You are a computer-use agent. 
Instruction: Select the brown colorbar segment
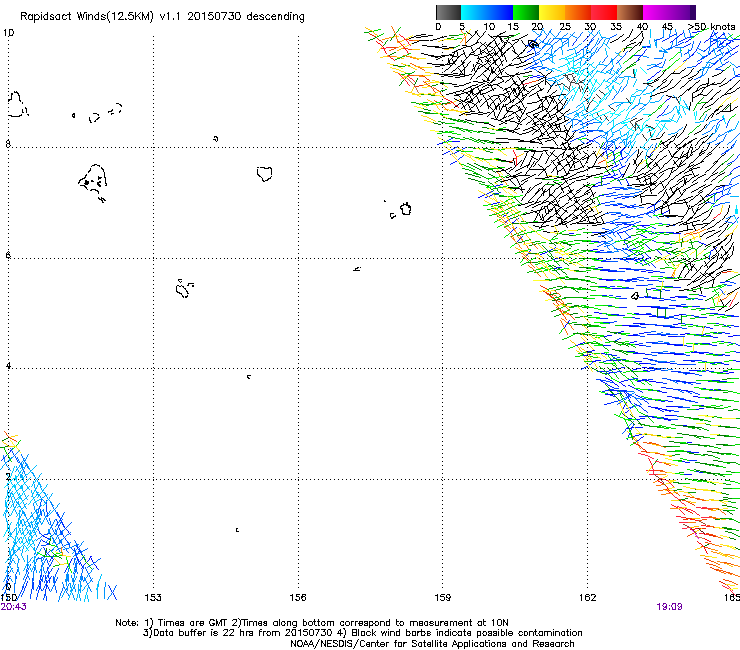(630, 12)
